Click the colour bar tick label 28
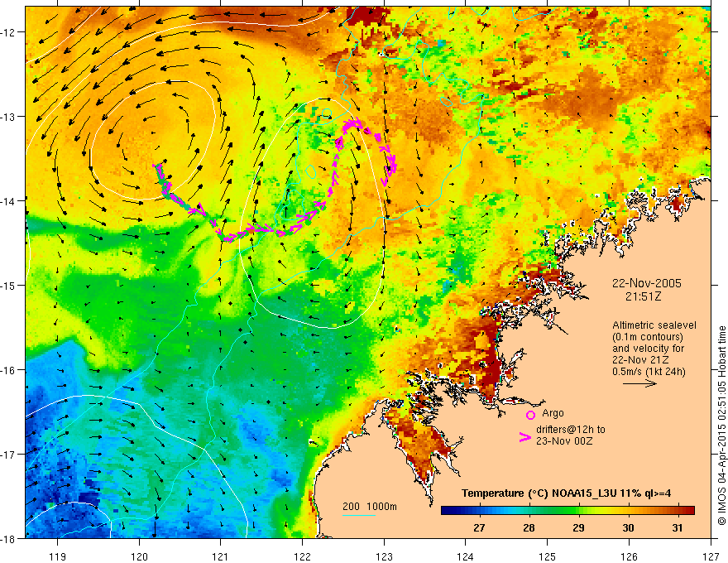This screenshot has width=728, height=563. click(529, 527)
